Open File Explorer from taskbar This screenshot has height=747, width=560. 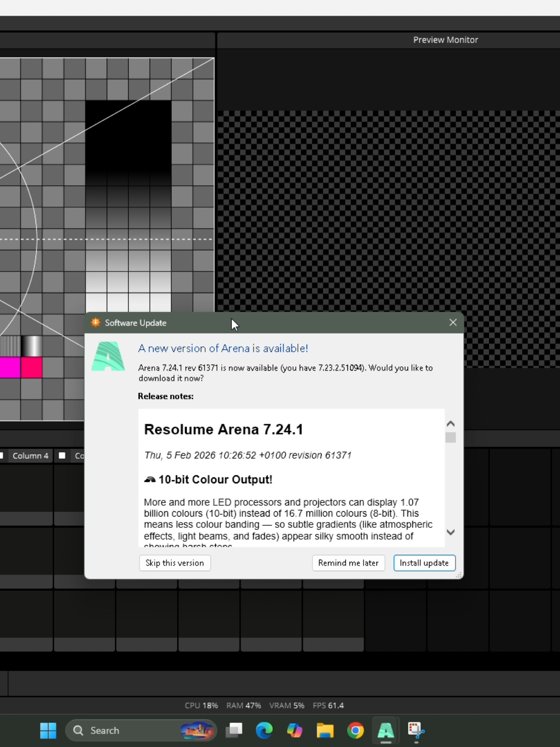[325, 730]
